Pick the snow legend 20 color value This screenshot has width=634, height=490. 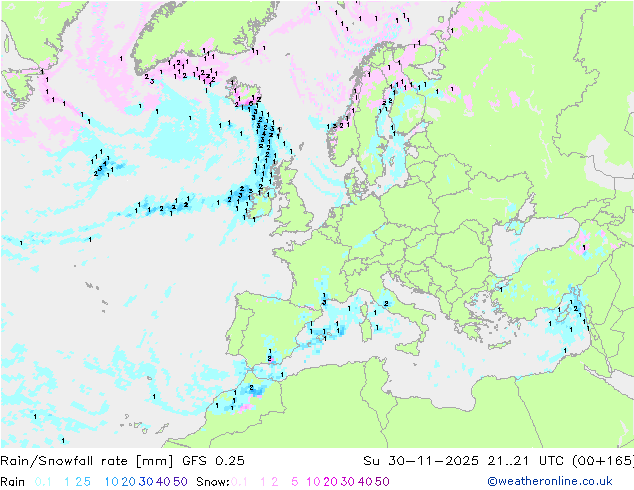(330, 482)
